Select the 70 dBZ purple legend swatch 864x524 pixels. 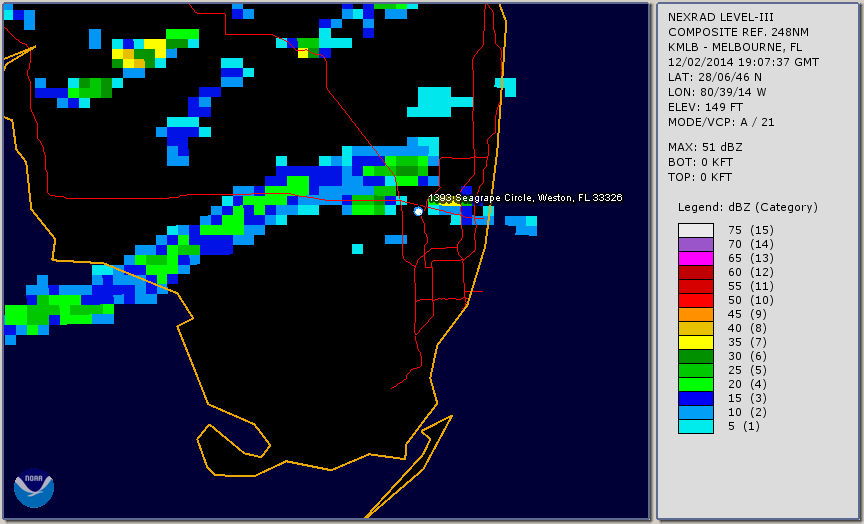(x=696, y=244)
